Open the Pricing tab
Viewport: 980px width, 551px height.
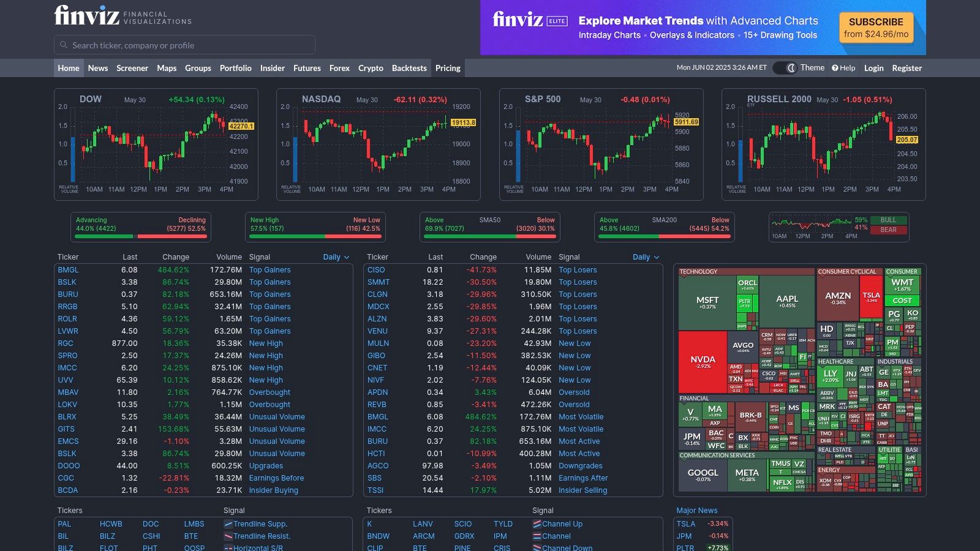(448, 68)
